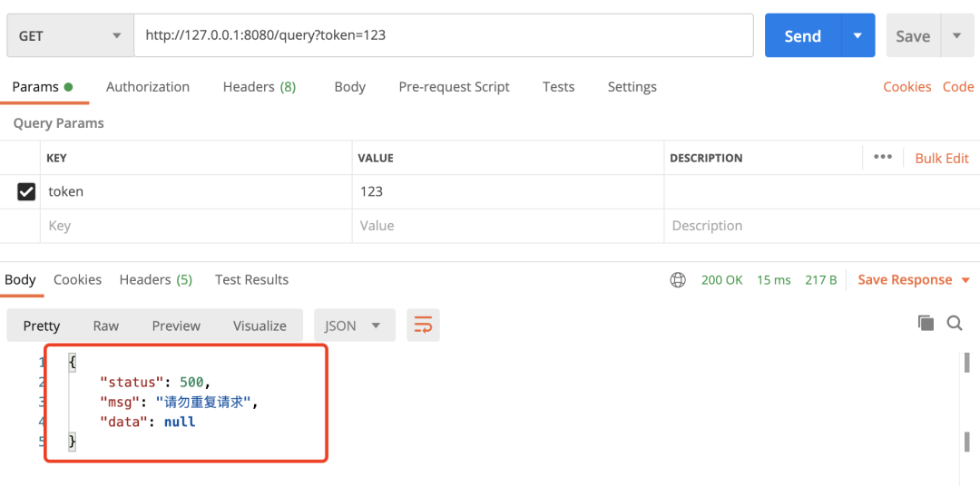Expand the Save button arrow

point(957,35)
